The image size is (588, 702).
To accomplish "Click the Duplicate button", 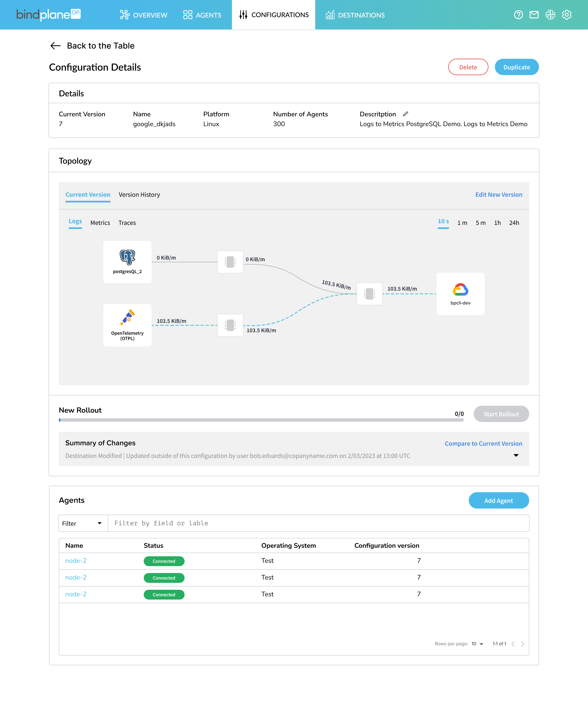I will pos(516,67).
